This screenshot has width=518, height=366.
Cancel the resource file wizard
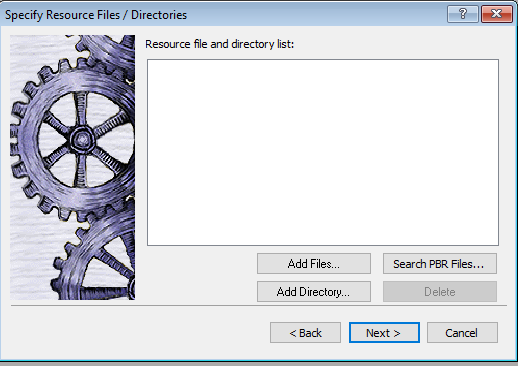[462, 333]
